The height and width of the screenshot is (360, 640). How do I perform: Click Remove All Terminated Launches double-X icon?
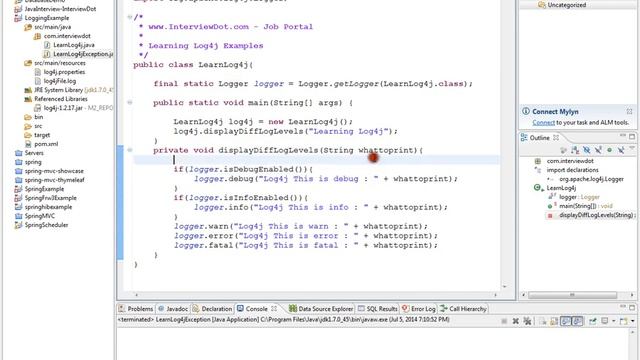(527, 321)
